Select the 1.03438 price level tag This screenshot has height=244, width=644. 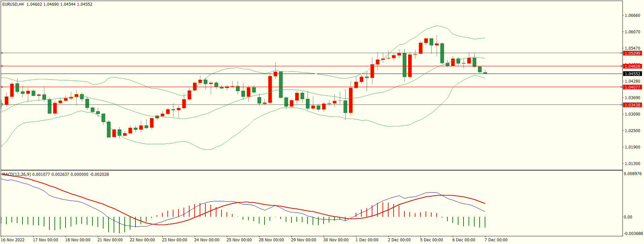coord(632,105)
